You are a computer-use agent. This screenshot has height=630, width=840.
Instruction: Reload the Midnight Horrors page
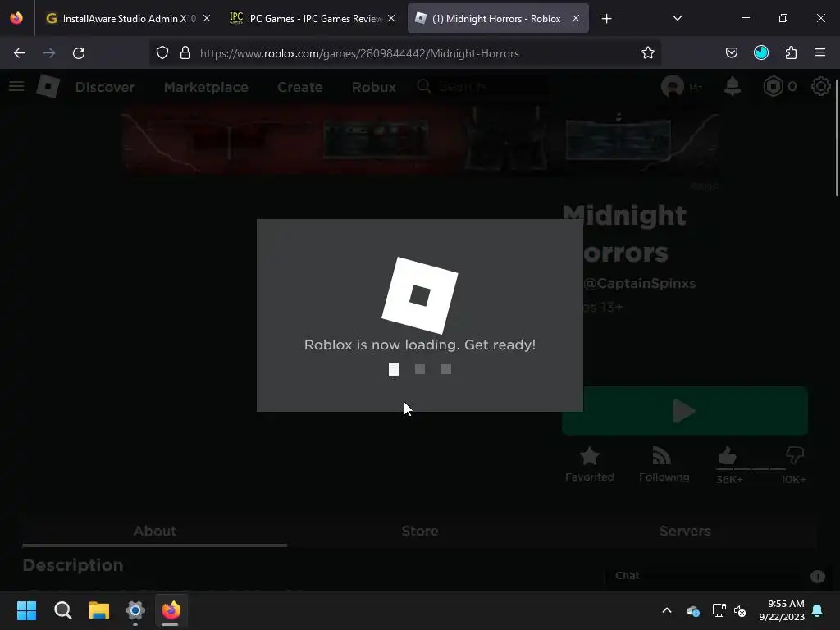coord(79,53)
